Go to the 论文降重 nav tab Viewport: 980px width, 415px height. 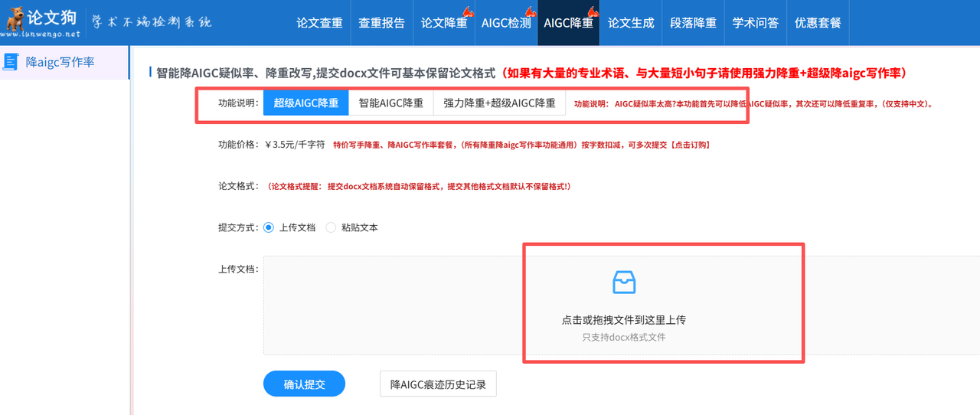pos(444,23)
